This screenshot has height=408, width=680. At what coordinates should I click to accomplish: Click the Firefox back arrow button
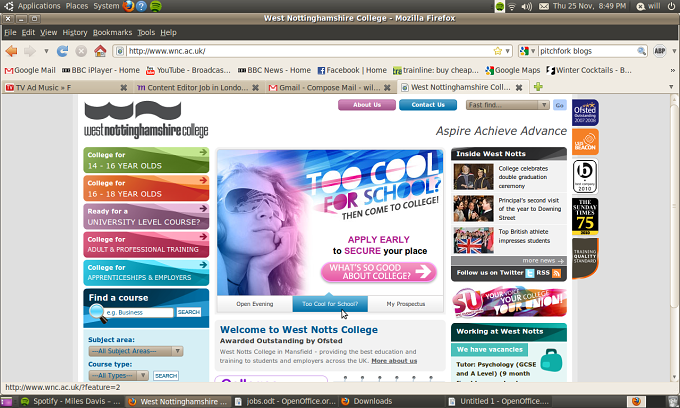pos(11,51)
